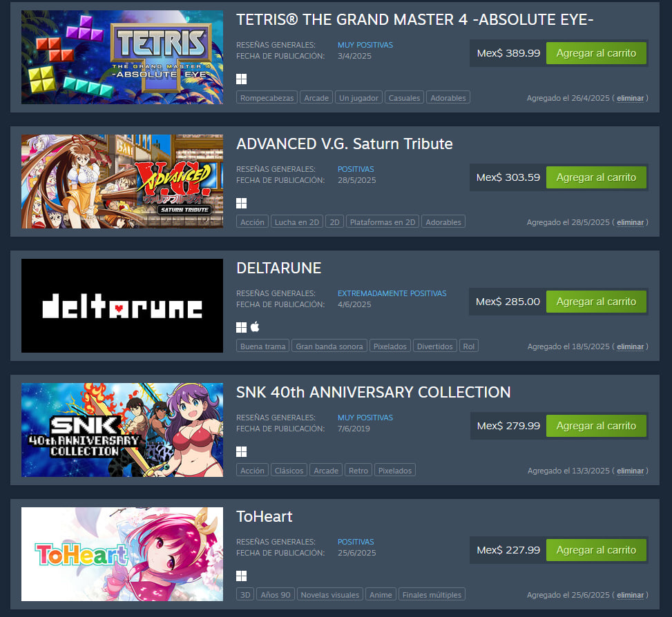Remove ADVANCED V.G. via eliminar link
The image size is (672, 617).
pos(630,222)
